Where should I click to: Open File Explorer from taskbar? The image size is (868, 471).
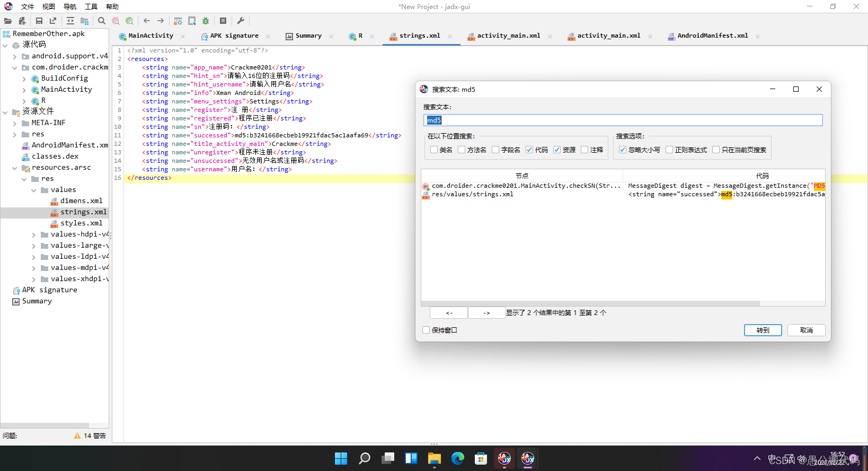pos(435,458)
